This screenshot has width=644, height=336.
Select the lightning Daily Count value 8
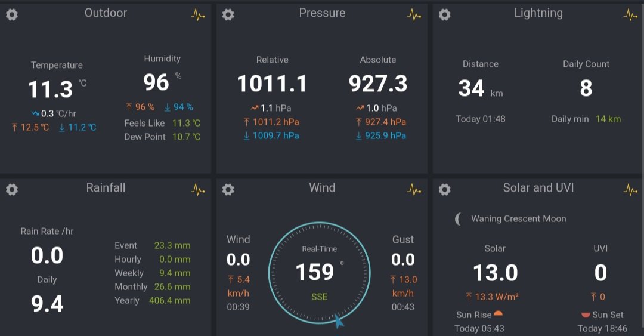586,88
